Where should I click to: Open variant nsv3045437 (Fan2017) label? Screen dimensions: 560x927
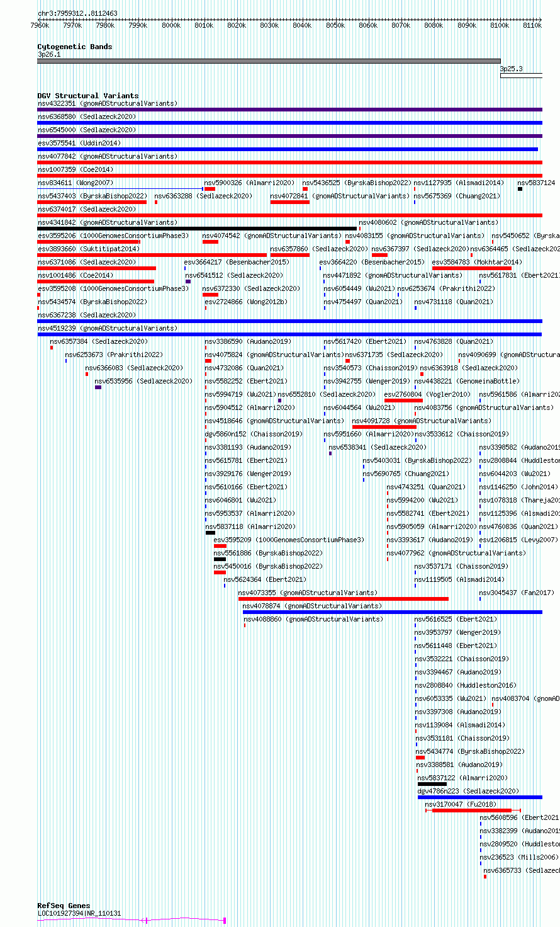click(x=517, y=593)
